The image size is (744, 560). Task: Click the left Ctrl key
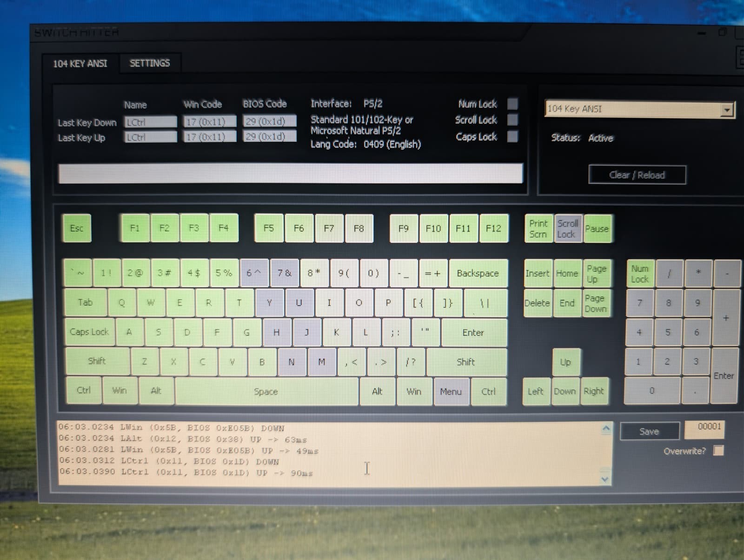84,390
